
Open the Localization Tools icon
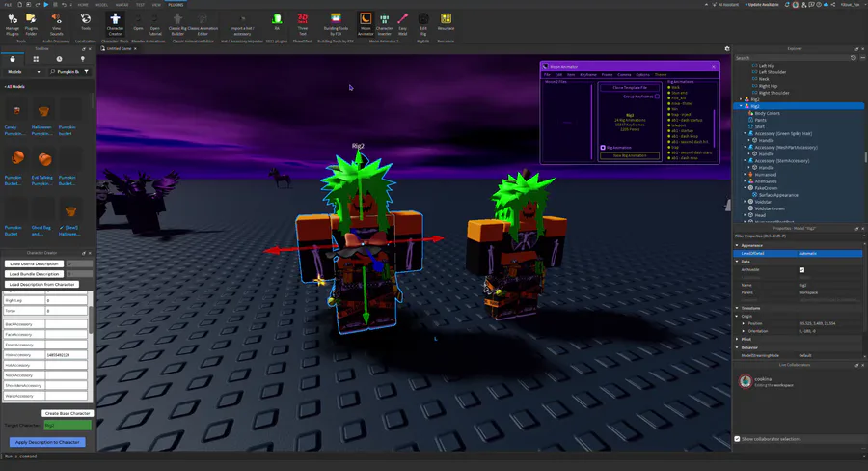[85, 21]
